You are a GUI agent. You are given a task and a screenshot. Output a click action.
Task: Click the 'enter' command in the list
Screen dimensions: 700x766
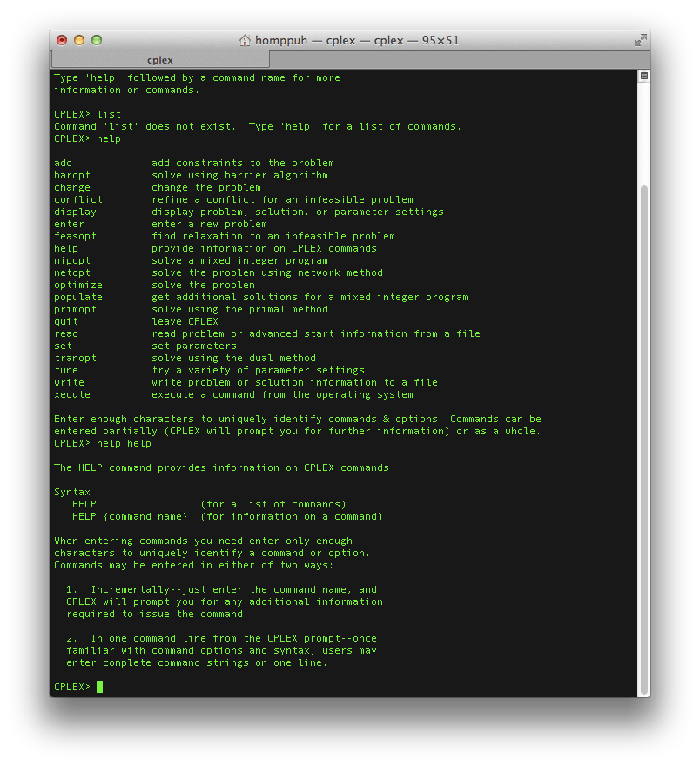pos(69,225)
